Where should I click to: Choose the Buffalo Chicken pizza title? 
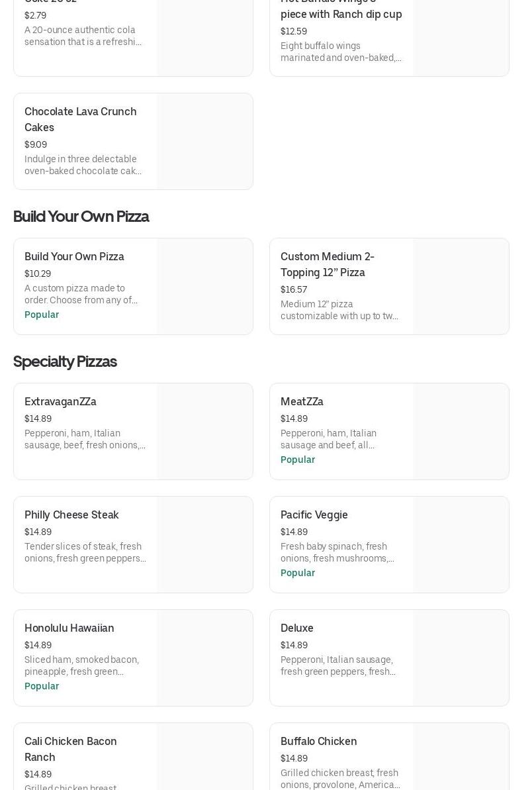tap(318, 741)
